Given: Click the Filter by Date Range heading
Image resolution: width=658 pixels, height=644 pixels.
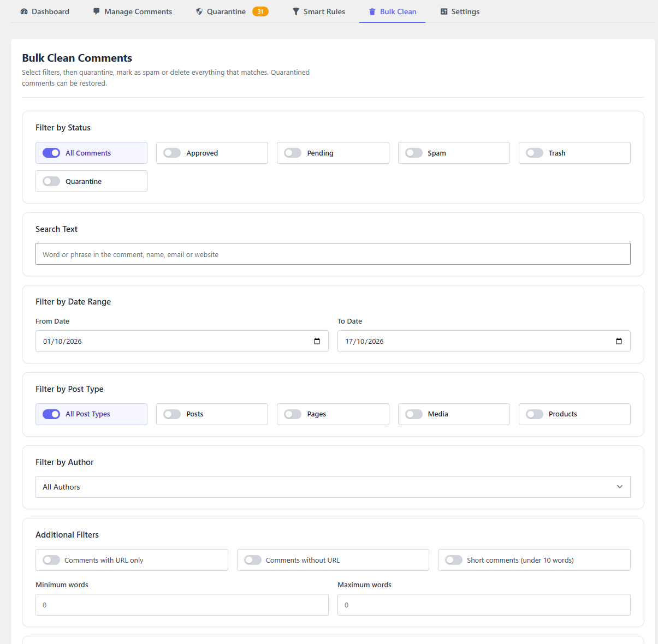Looking at the screenshot, I should tap(73, 302).
